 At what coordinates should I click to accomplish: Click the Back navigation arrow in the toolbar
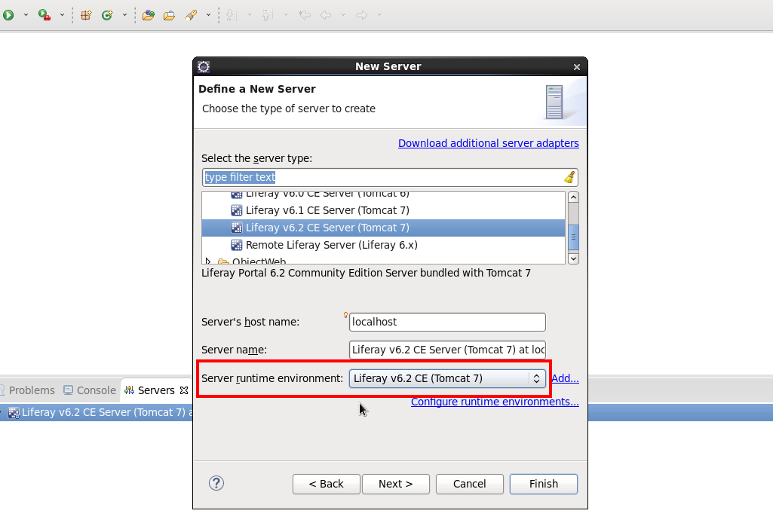click(326, 15)
